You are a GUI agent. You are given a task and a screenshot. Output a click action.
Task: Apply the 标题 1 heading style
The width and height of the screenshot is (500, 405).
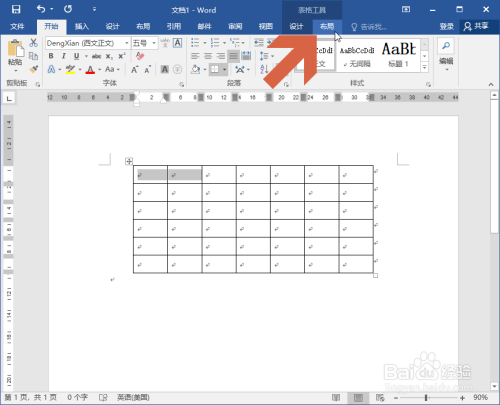(x=399, y=54)
